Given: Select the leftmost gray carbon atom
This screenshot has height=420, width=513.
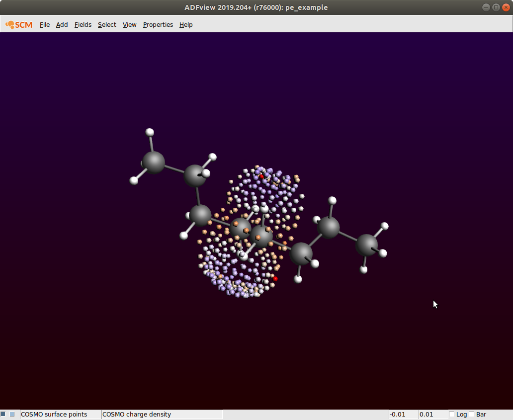Looking at the screenshot, I should tap(154, 163).
